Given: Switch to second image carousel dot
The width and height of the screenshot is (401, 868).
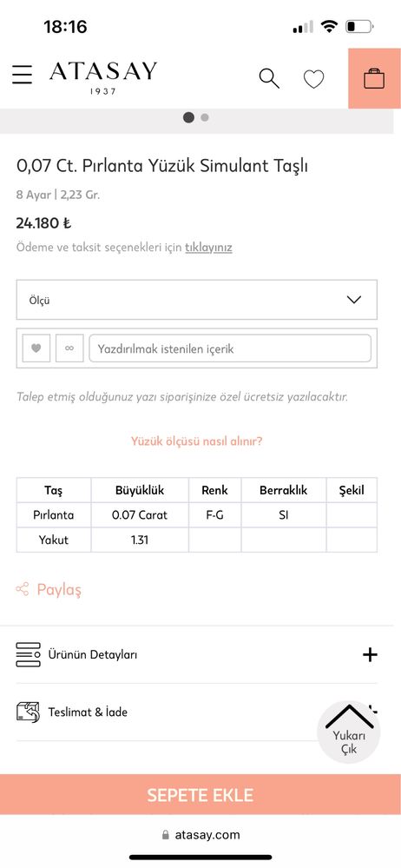Looking at the screenshot, I should pyautogui.click(x=205, y=117).
